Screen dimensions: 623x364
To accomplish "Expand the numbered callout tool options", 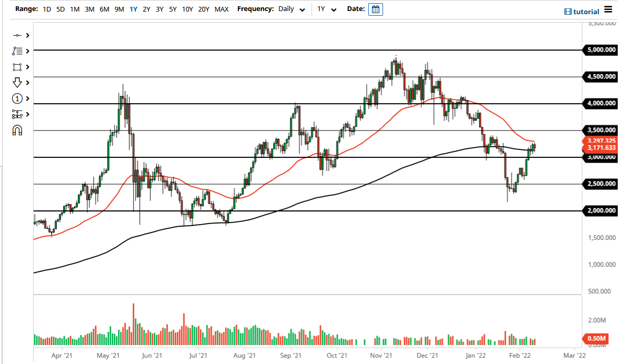I will [27, 98].
